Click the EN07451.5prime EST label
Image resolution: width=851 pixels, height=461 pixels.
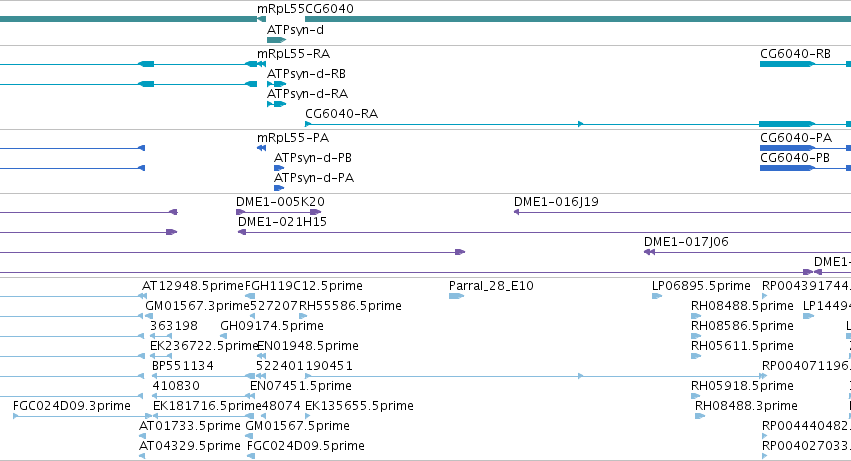coord(301,387)
